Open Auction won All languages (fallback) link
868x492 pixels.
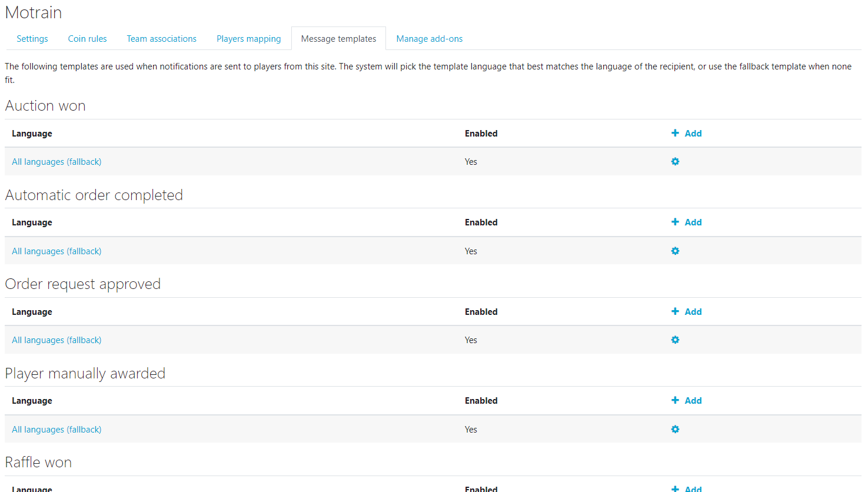(56, 162)
